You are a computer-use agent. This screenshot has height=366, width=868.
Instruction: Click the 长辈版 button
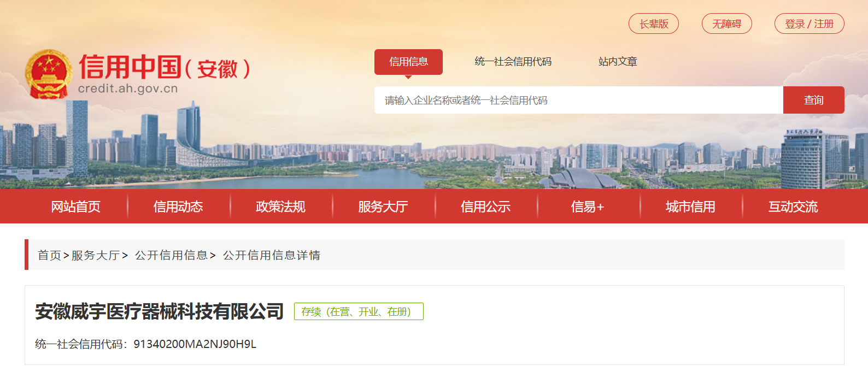click(654, 23)
